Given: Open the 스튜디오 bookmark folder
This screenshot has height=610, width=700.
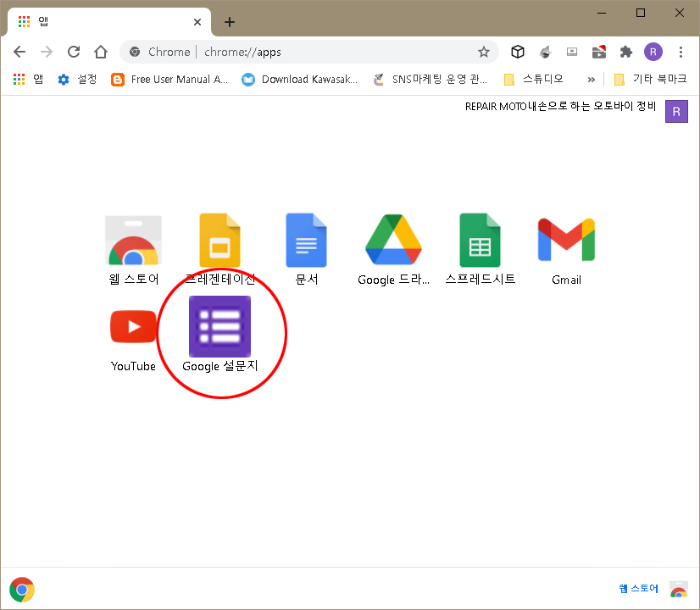Looking at the screenshot, I should pos(533,80).
